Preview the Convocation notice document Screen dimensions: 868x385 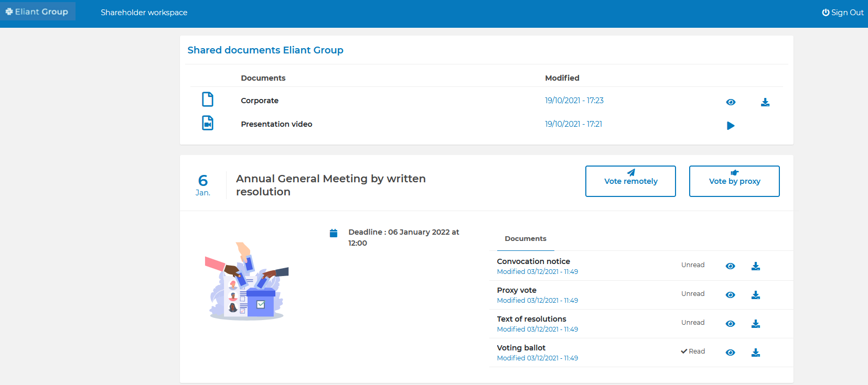click(x=730, y=266)
